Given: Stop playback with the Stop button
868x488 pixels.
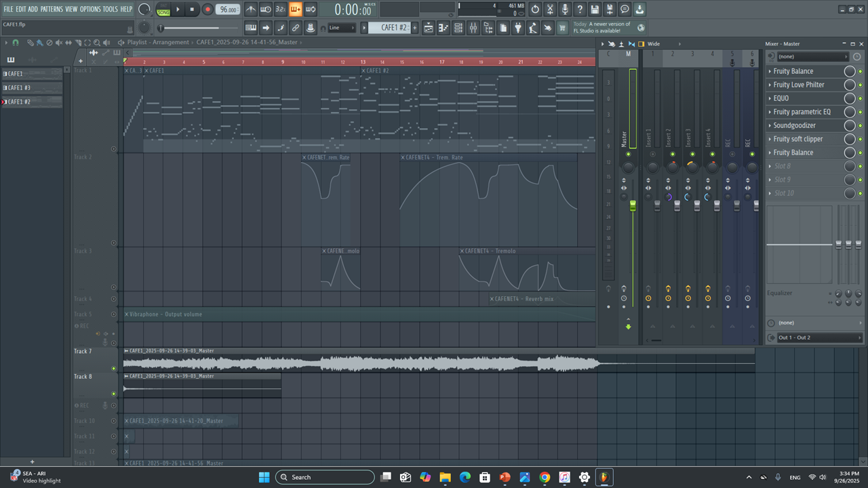Looking at the screenshot, I should point(193,9).
